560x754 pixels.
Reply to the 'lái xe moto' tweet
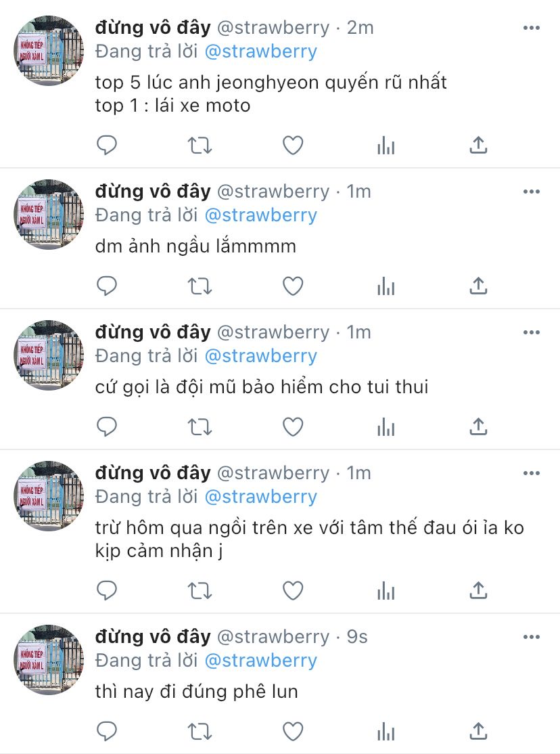point(107,146)
